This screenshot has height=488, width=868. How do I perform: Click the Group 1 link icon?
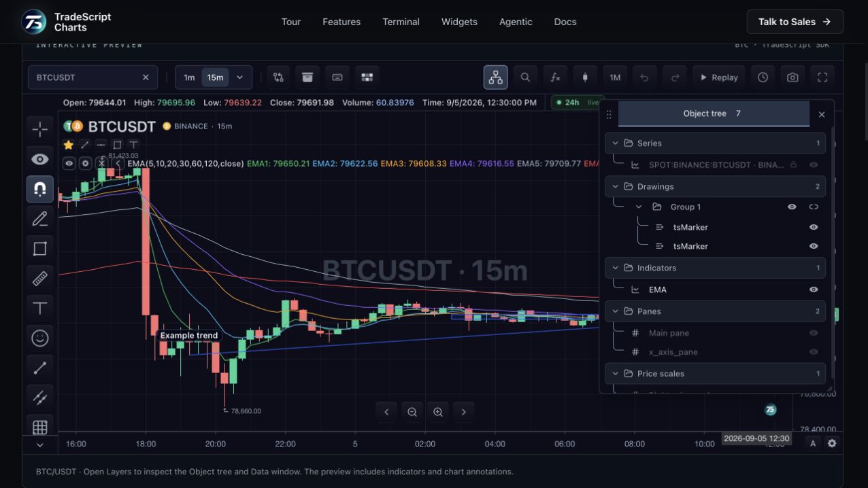pyautogui.click(x=814, y=207)
